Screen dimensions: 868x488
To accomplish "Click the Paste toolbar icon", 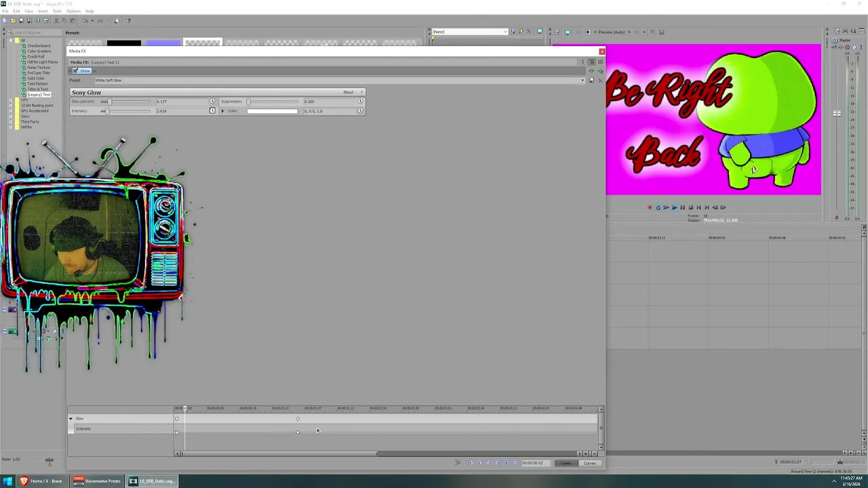I will pyautogui.click(x=73, y=20).
